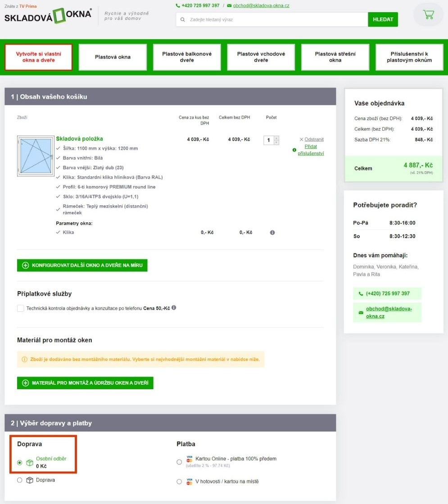Decrease item quantity with down arrow
Viewport: 448px width, 504px height.
[x=276, y=143]
